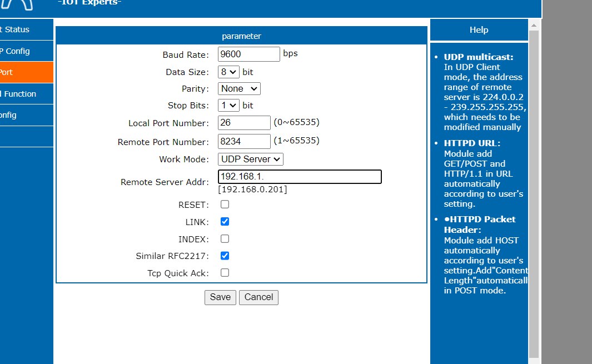Click the Remote Server Addr label
This screenshot has width=592, height=364.
165,182
